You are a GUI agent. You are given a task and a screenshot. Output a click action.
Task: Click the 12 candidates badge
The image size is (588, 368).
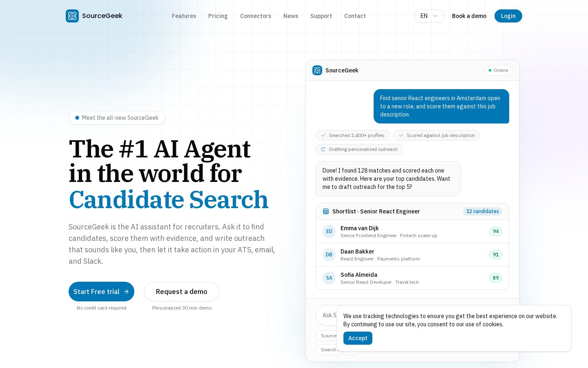pos(483,211)
